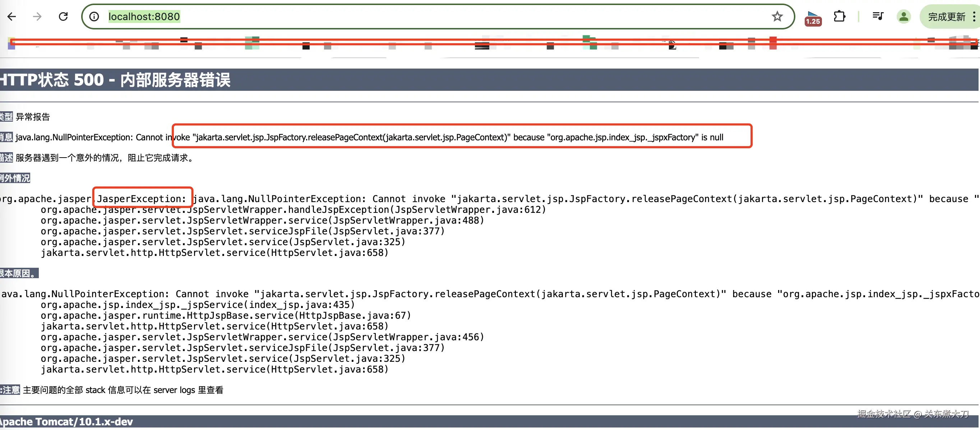Image resolution: width=980 pixels, height=430 pixels.
Task: Open the media controls music icon
Action: click(x=878, y=17)
